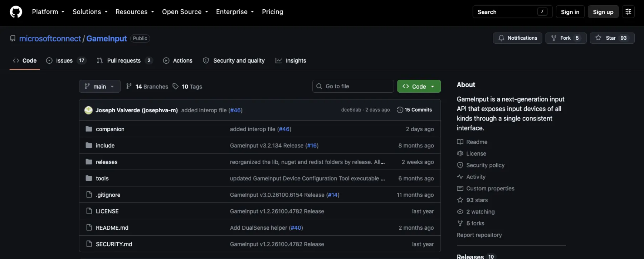Click the Sign in button
Image resolution: width=644 pixels, height=259 pixels.
(570, 12)
